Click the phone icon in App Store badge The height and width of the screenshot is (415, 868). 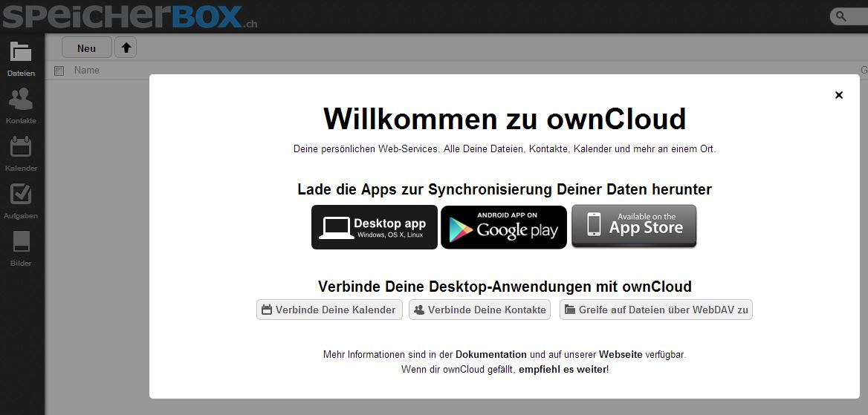tap(594, 225)
